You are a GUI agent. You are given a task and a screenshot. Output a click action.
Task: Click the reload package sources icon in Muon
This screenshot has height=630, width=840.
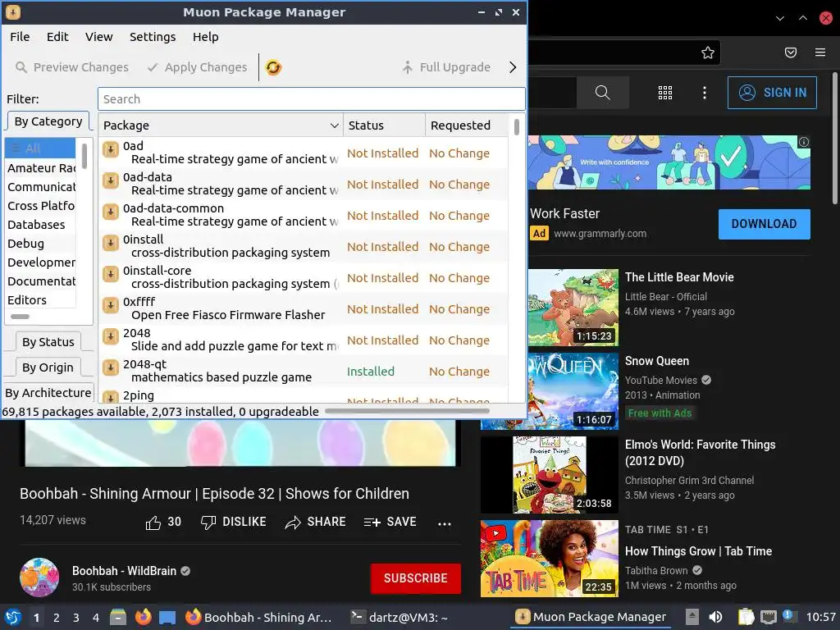coord(273,67)
